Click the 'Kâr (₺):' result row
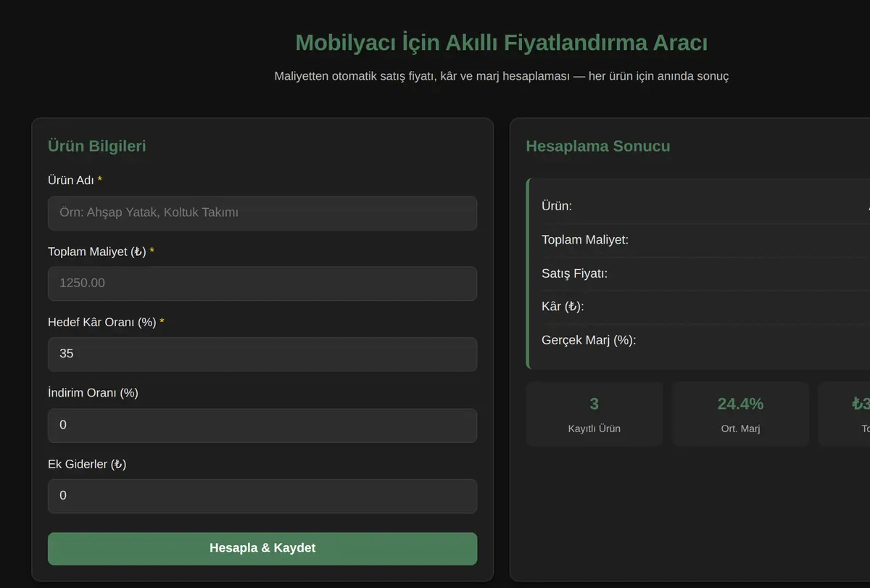This screenshot has width=870, height=588. coord(705,307)
